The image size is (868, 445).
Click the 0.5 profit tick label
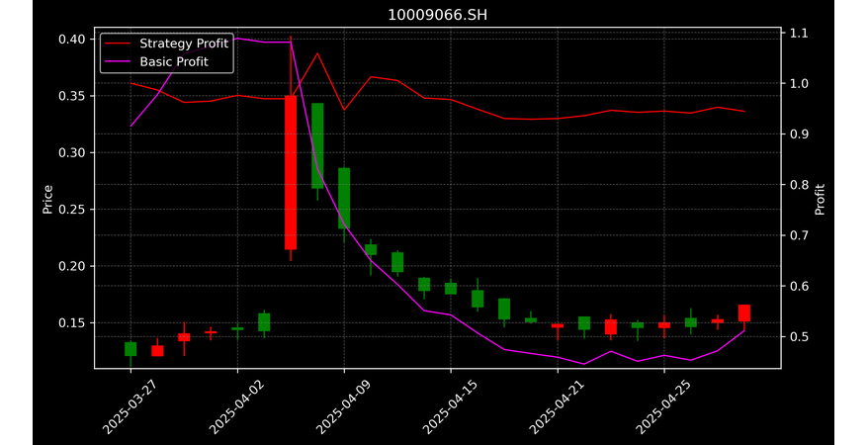[x=798, y=336]
